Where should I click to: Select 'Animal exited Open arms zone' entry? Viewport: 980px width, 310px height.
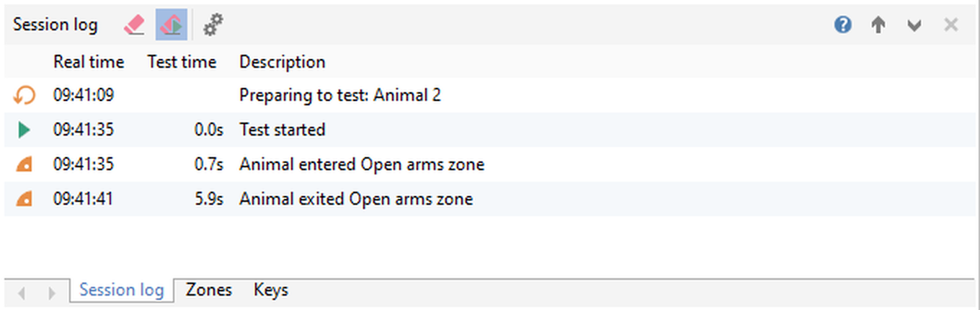pyautogui.click(x=356, y=199)
